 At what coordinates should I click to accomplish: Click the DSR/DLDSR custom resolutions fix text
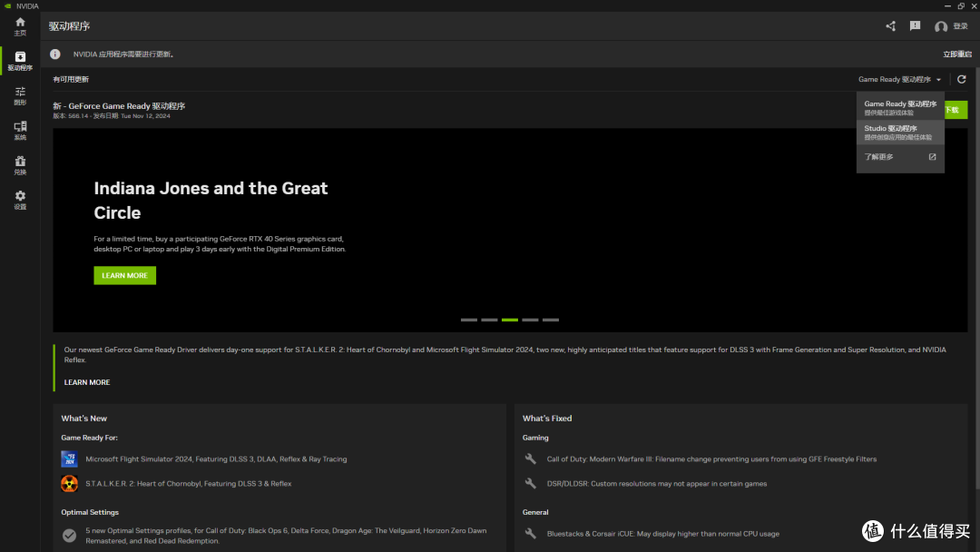[x=657, y=483]
